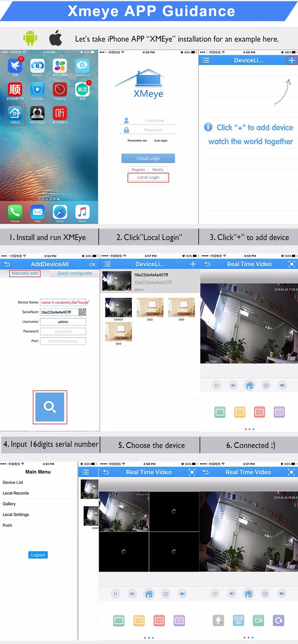Switch to the Manually add tab
Image resolution: width=298 pixels, height=644 pixels.
[25, 273]
